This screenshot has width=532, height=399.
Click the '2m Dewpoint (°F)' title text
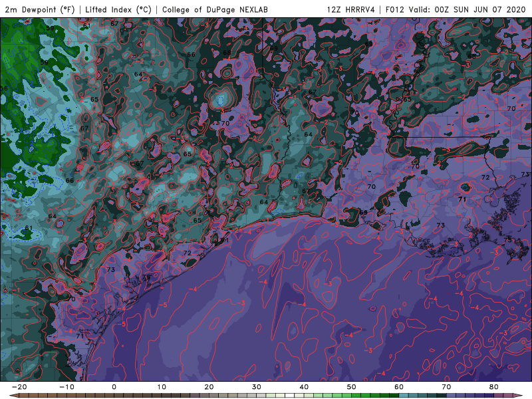(40, 9)
